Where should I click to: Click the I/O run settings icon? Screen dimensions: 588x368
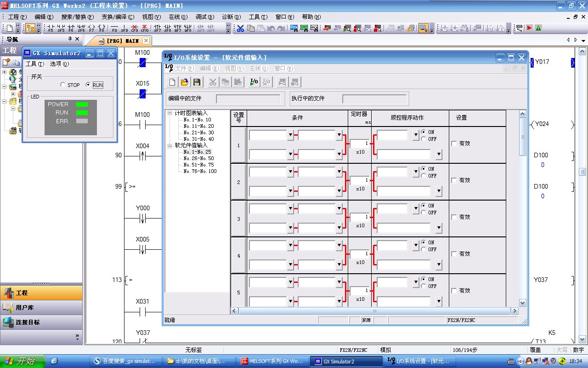(x=253, y=82)
